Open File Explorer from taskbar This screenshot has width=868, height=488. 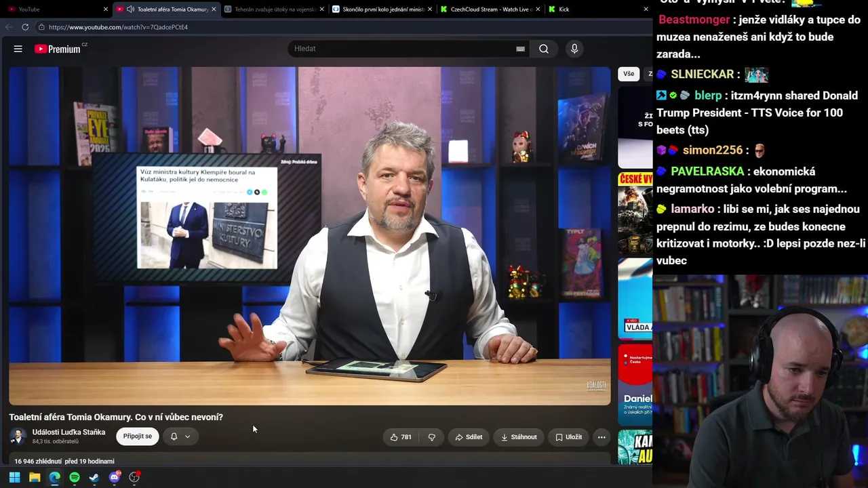point(35,477)
